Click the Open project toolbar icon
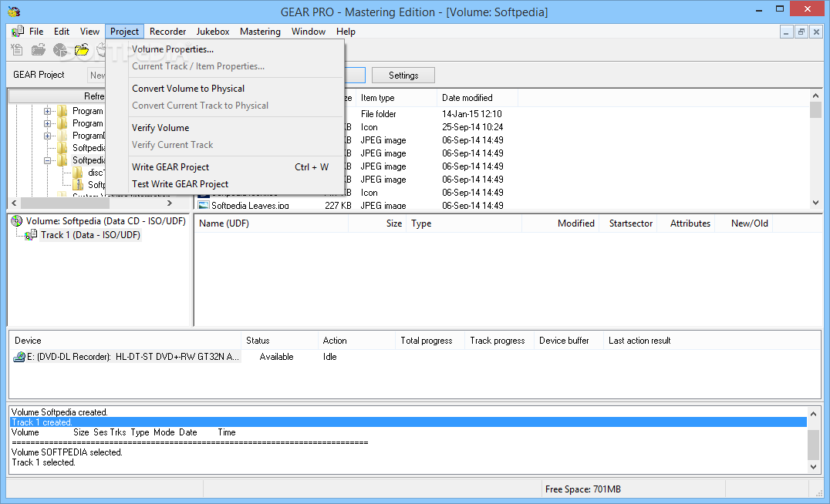 [38, 50]
